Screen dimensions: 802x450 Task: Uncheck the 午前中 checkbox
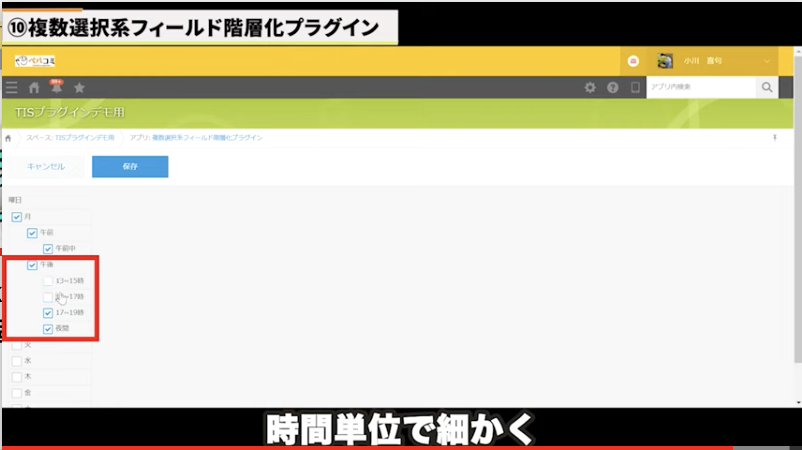pos(48,249)
